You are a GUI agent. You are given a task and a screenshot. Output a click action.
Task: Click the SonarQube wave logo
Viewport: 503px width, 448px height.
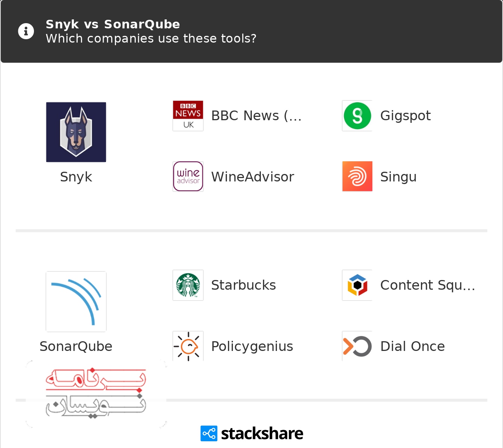76,302
